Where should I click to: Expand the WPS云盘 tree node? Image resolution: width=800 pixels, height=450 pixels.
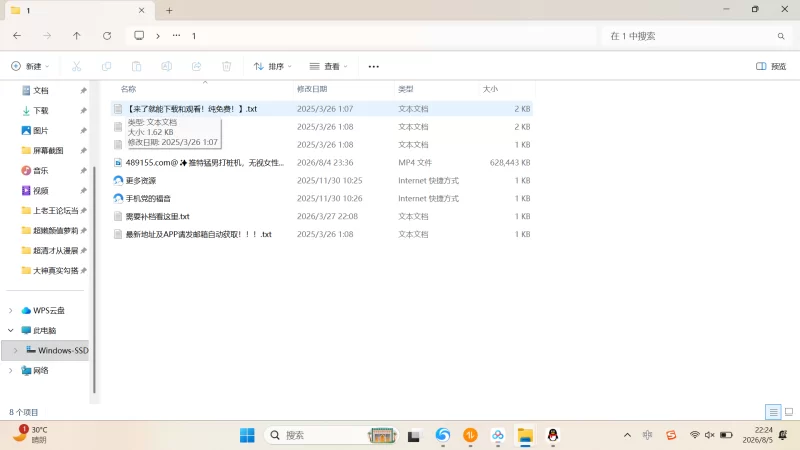10,310
